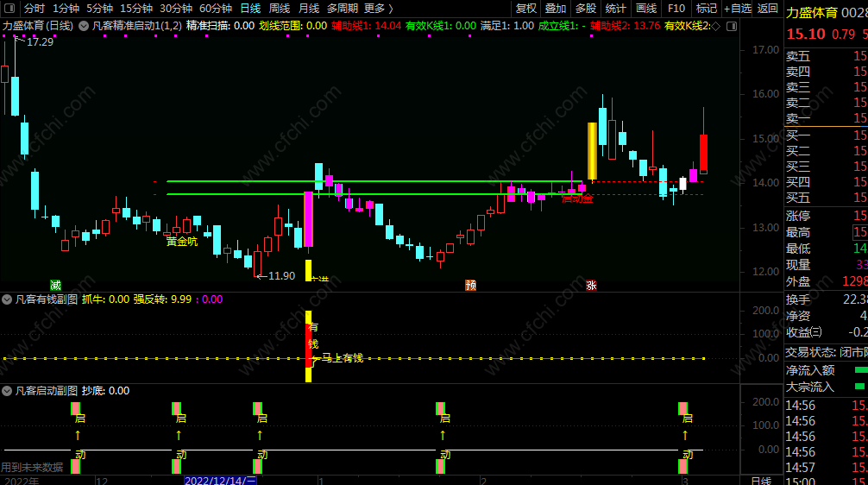This screenshot has height=485, width=868.
Task: Open the 多周期 multi-period view
Action: [x=342, y=9]
